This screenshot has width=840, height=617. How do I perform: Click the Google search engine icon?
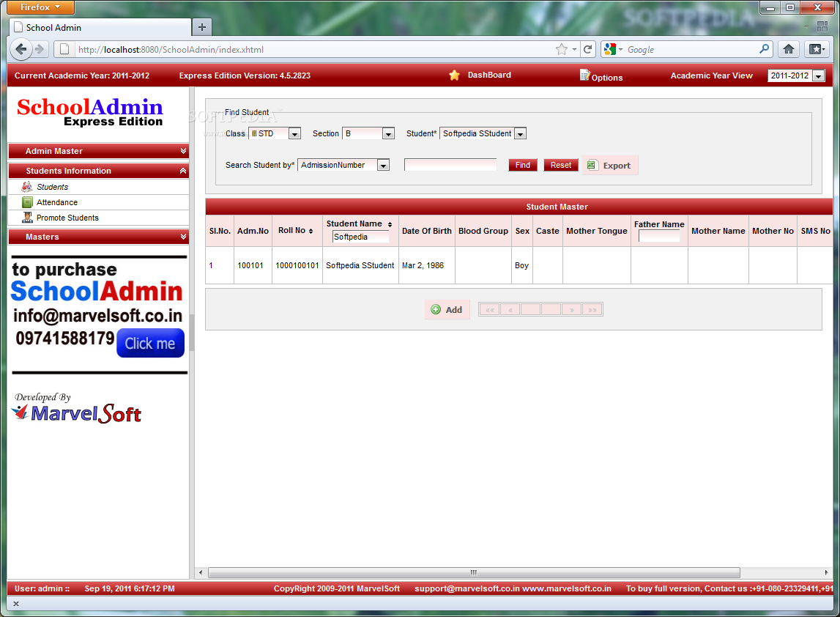610,49
